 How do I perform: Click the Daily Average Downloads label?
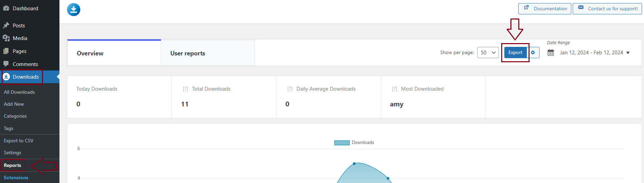(326, 89)
